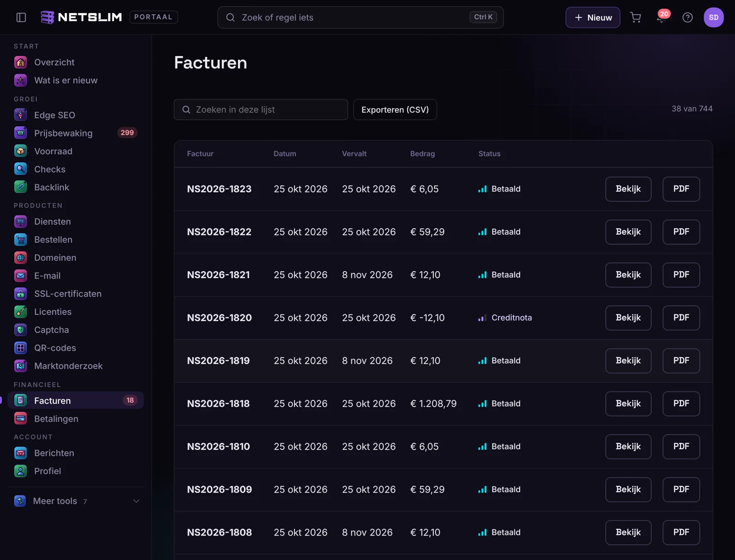Click the Portaal badge next to logo
The height and width of the screenshot is (560, 735).
[x=153, y=17]
